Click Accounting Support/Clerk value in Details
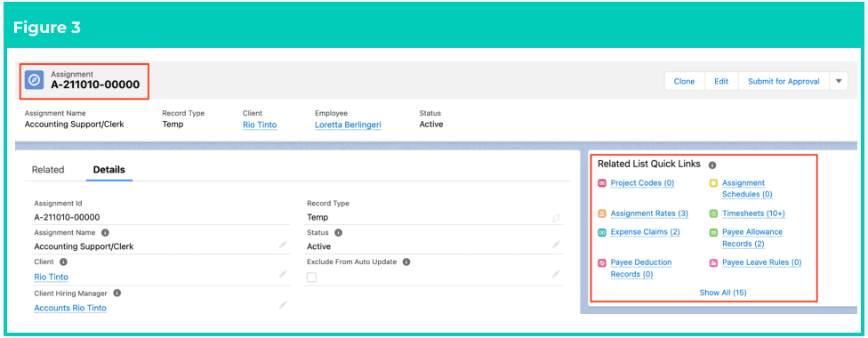Viewport: 868px width, 338px height. 84,246
